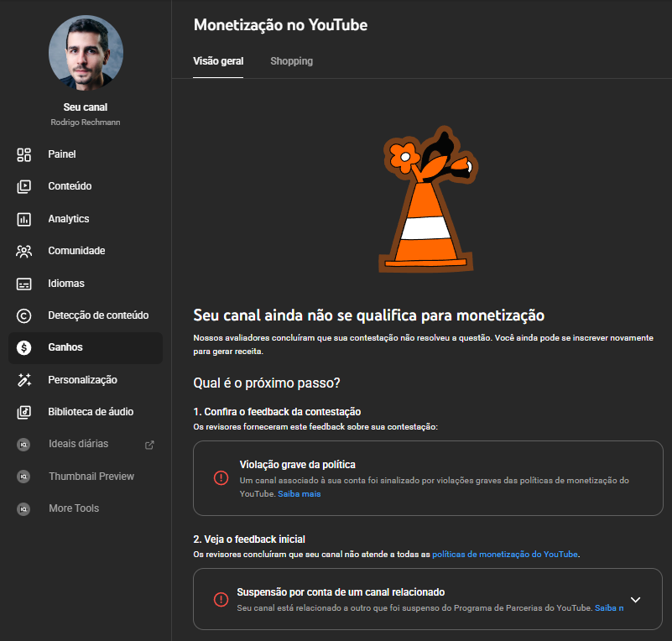Click the traffic cone illustration

[x=428, y=199]
